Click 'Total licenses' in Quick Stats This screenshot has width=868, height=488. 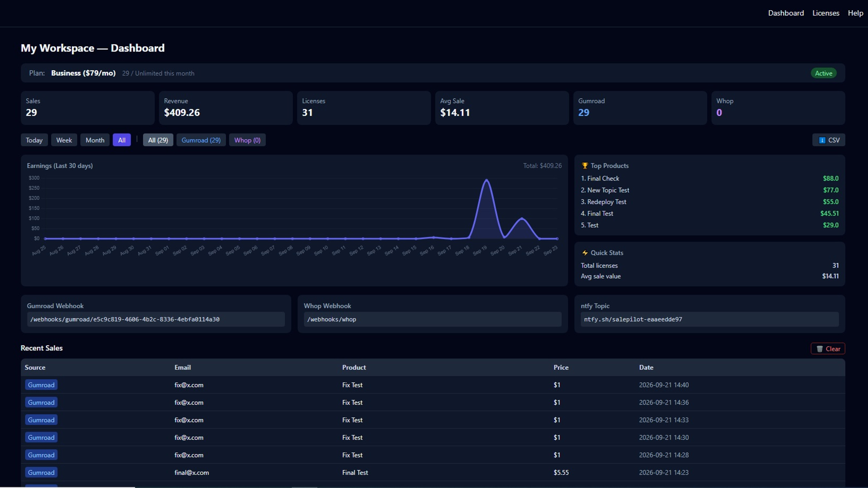tap(599, 266)
